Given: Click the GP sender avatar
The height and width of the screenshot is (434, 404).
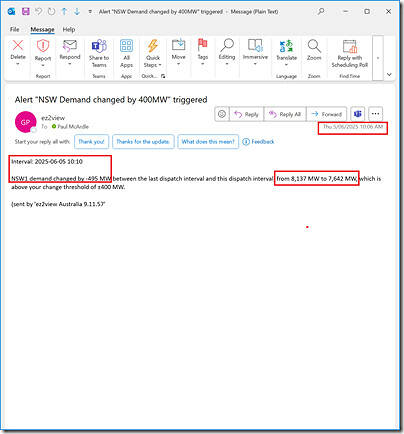Looking at the screenshot, I should 26,122.
